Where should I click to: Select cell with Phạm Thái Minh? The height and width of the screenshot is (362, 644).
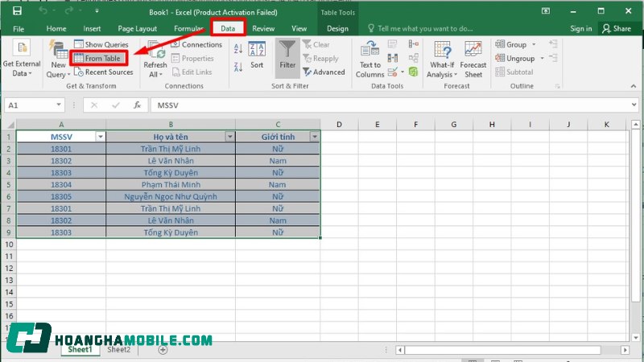tap(171, 185)
